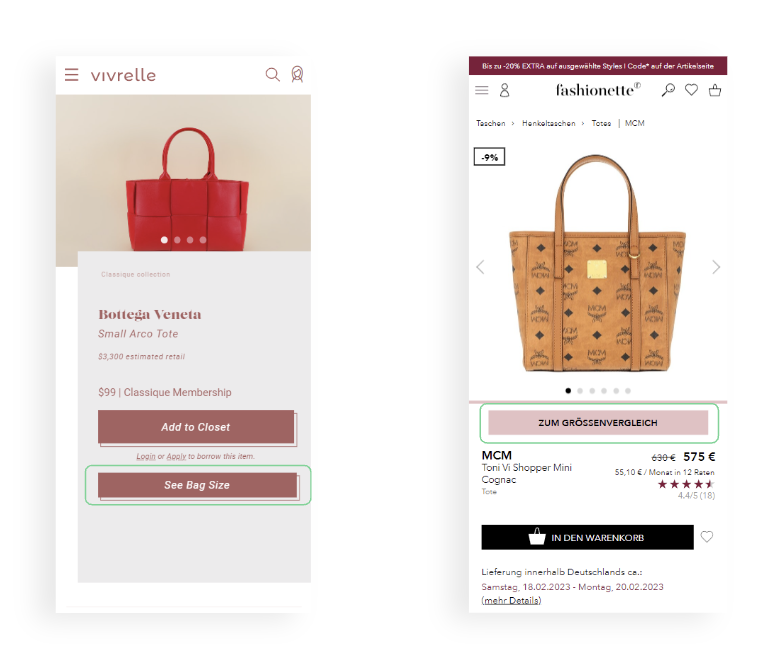
Task: Open the fashionette shopping basket icon
Action: coord(715,90)
